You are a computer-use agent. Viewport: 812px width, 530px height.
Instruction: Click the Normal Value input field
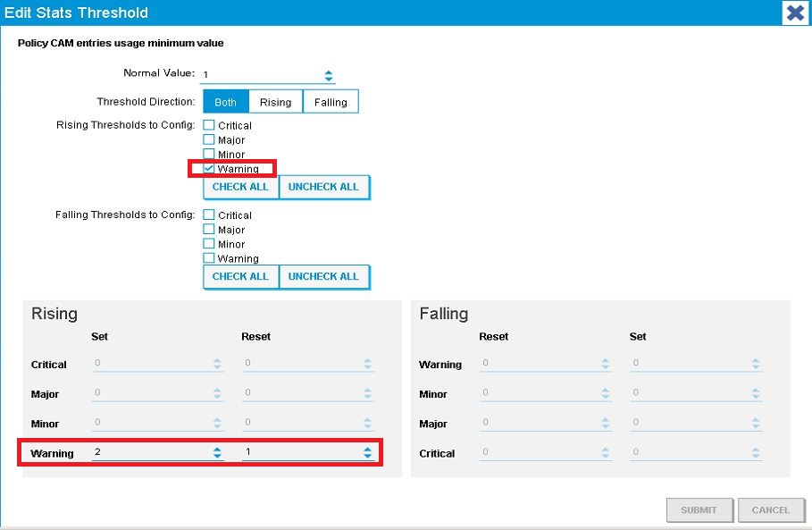(259, 75)
